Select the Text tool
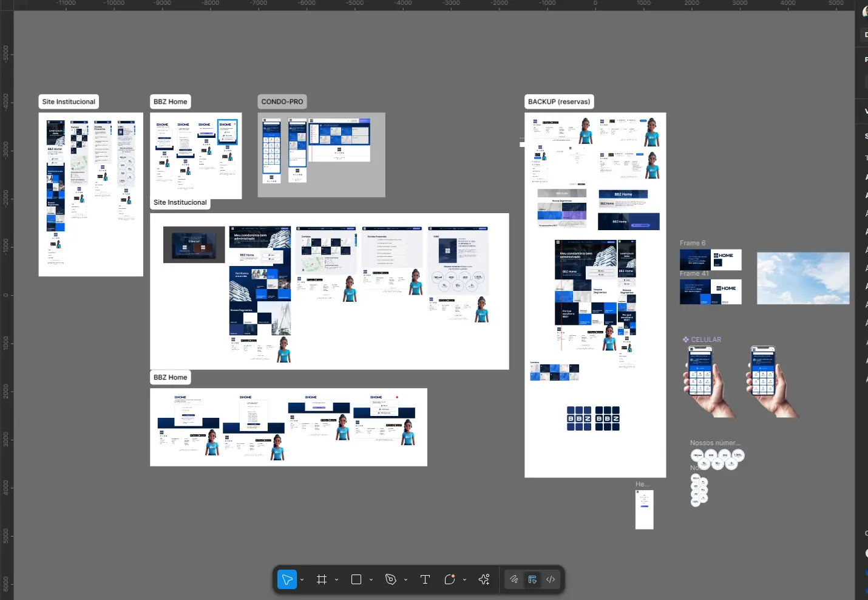 [425, 579]
